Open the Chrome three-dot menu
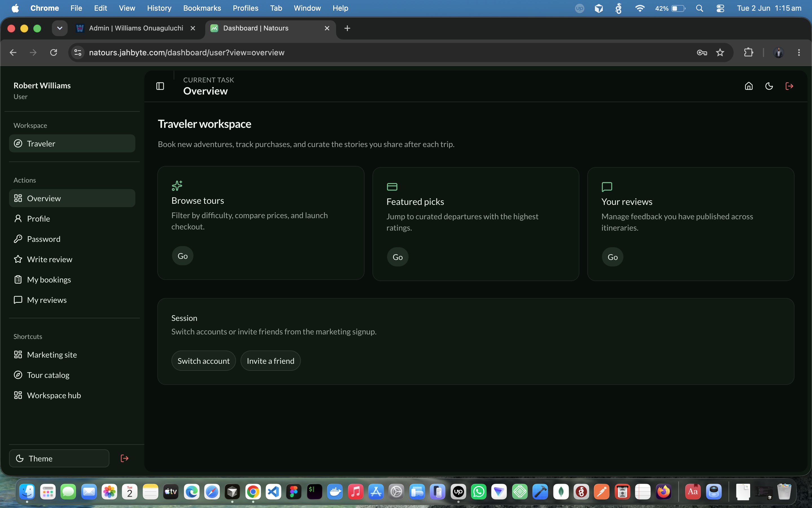The image size is (812, 508). (799, 52)
